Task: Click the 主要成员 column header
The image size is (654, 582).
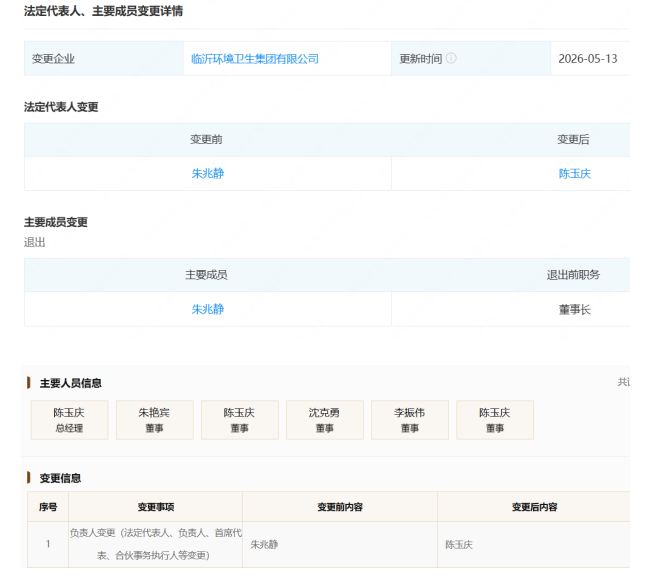Action: pyautogui.click(x=206, y=275)
